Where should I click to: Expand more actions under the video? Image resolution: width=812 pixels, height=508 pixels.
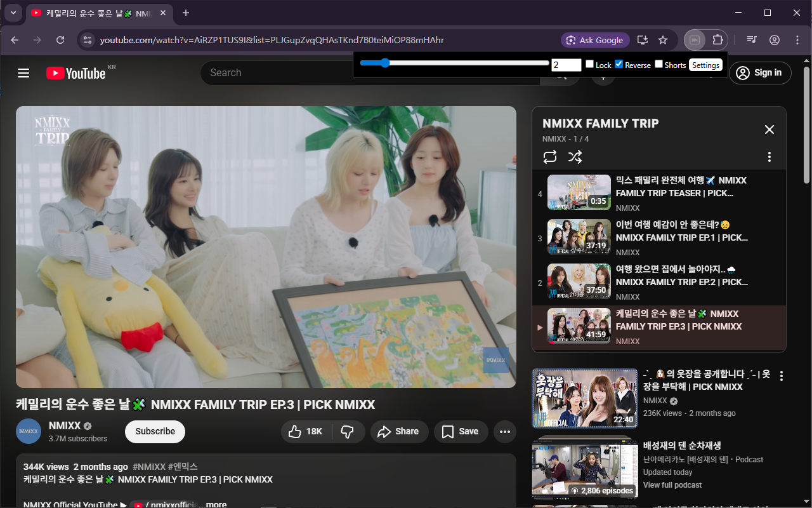[504, 432]
